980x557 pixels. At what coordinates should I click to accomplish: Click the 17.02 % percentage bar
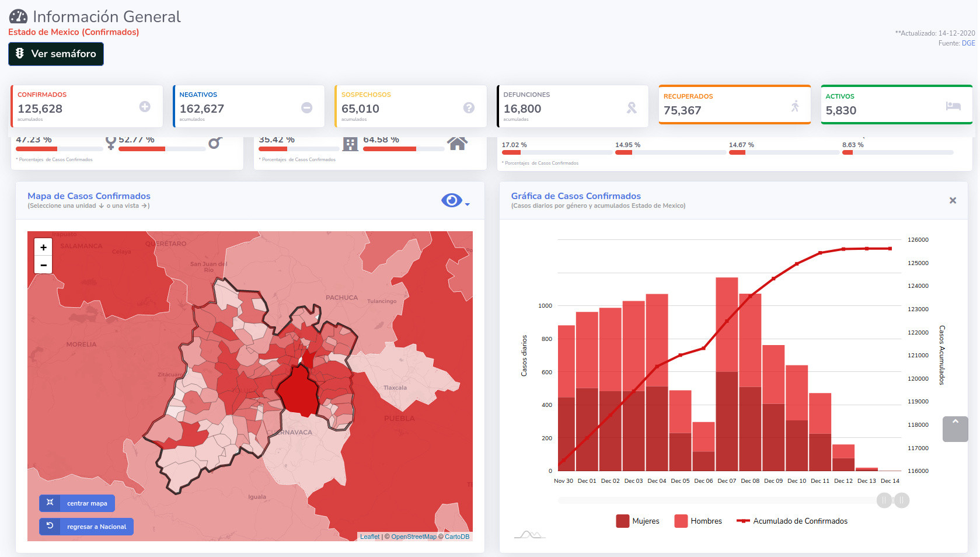click(x=556, y=152)
